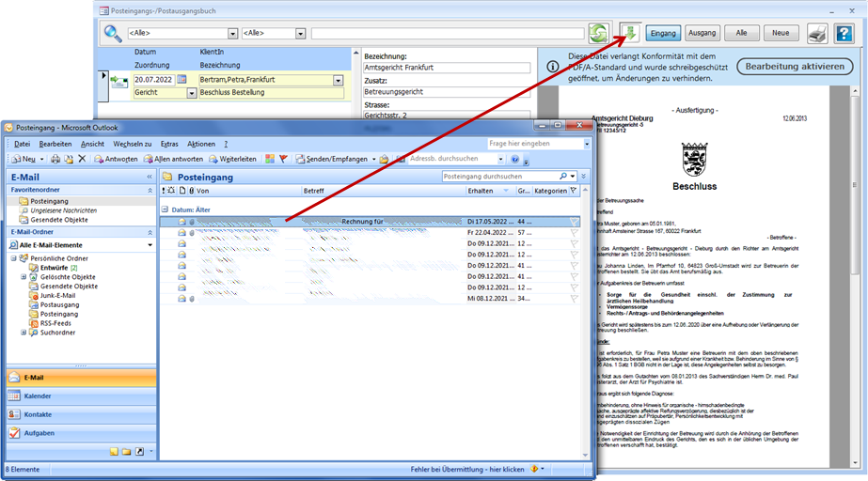The width and height of the screenshot is (868, 481).
Task: Click flag of the Di 17.05.2022 email
Action: [574, 222]
